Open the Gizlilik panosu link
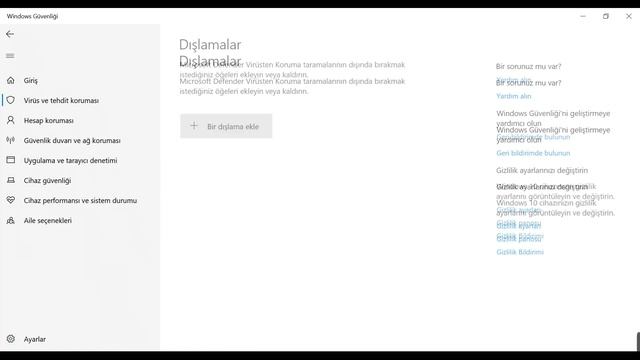This screenshot has width=640, height=360. (x=518, y=239)
